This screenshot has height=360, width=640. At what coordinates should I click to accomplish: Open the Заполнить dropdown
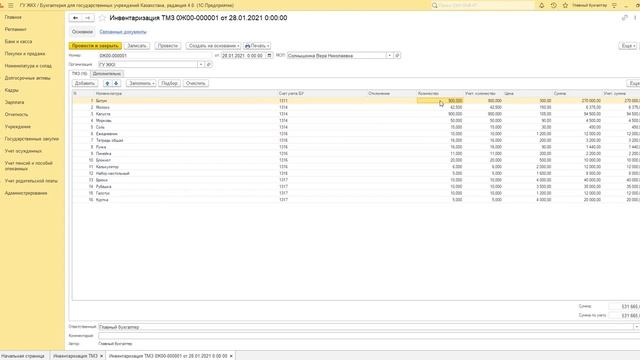click(x=141, y=83)
